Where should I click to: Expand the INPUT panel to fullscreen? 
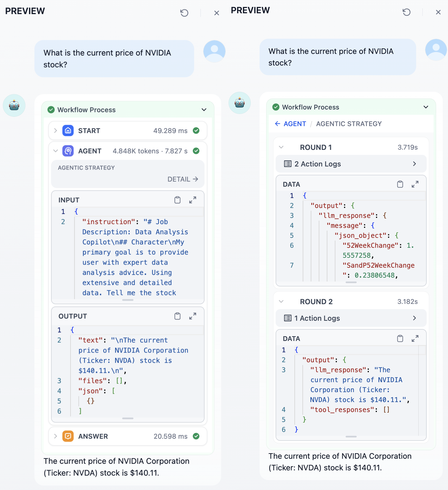pyautogui.click(x=193, y=200)
